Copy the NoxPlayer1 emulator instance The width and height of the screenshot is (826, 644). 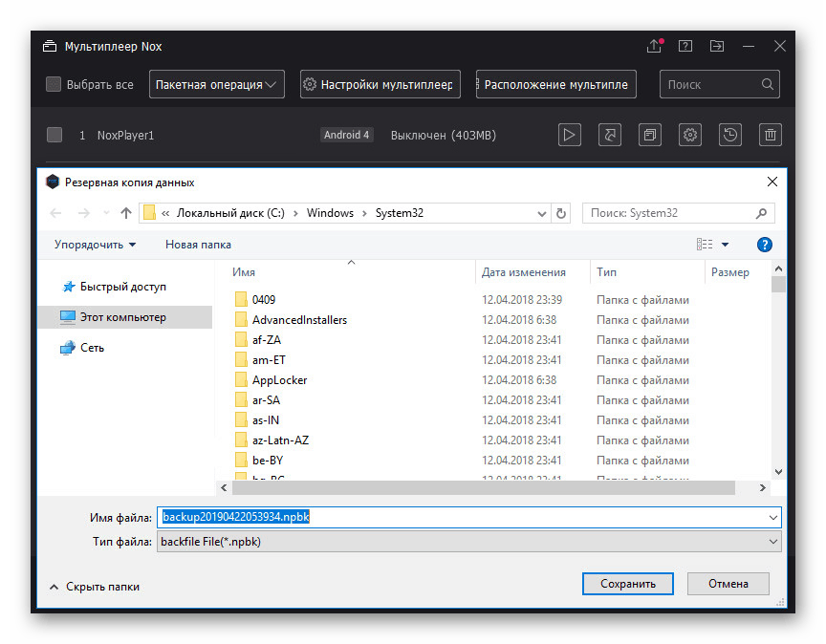649,135
